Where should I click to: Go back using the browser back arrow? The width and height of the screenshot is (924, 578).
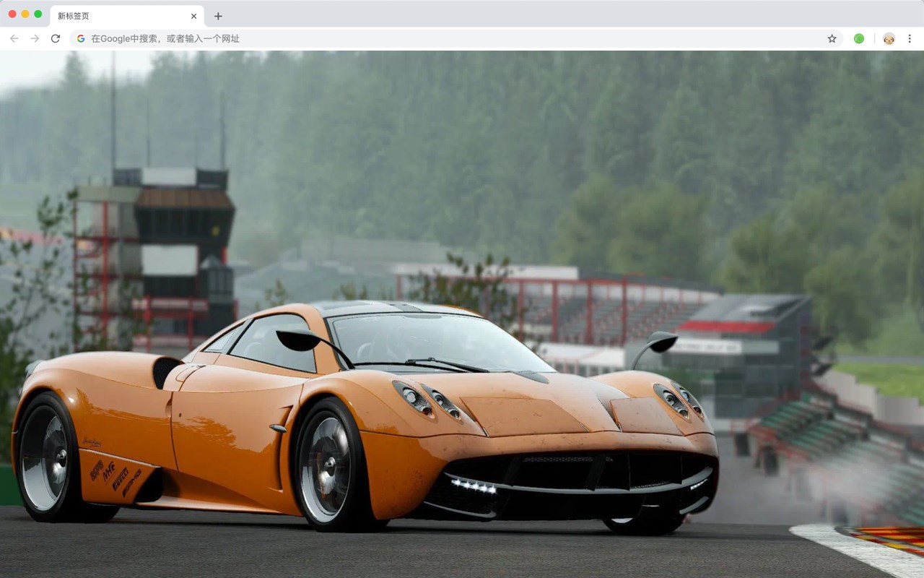pos(14,38)
